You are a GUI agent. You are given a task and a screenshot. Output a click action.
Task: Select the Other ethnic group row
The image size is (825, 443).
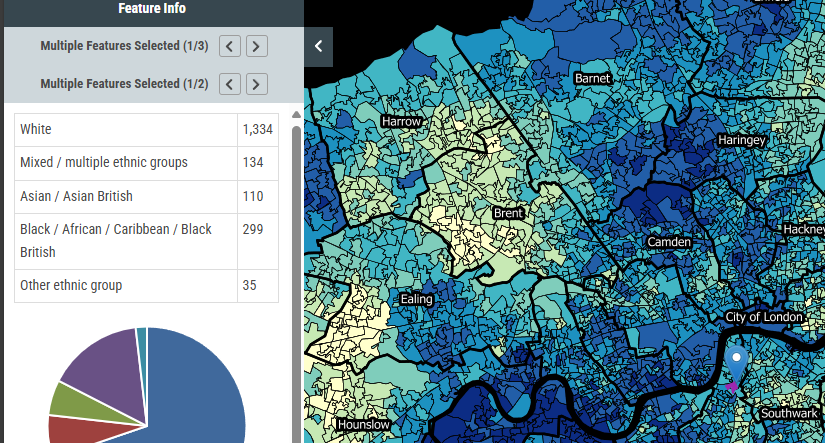click(x=146, y=286)
